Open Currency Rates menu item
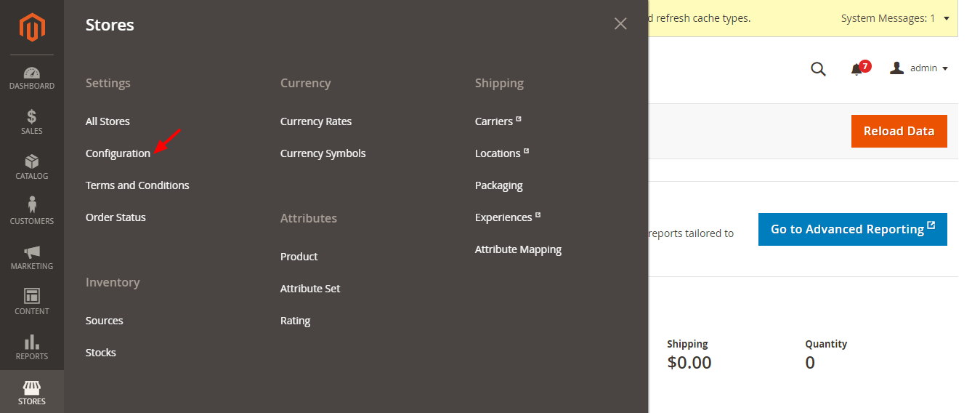980x413 pixels. [316, 121]
